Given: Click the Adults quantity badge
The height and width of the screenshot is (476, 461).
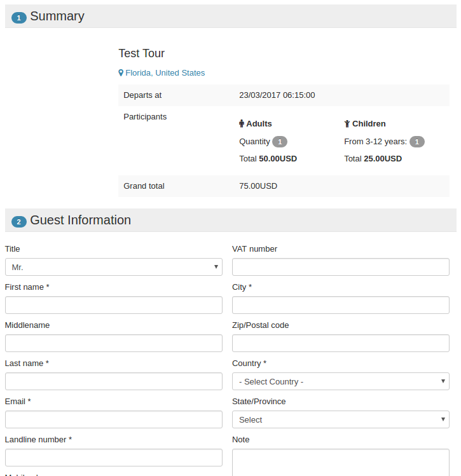Looking at the screenshot, I should tap(280, 142).
